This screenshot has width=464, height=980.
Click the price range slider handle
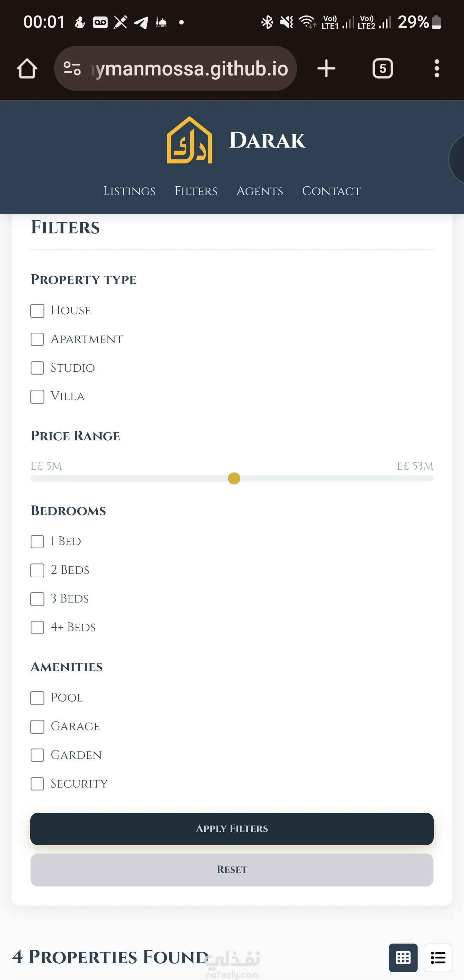tap(234, 478)
